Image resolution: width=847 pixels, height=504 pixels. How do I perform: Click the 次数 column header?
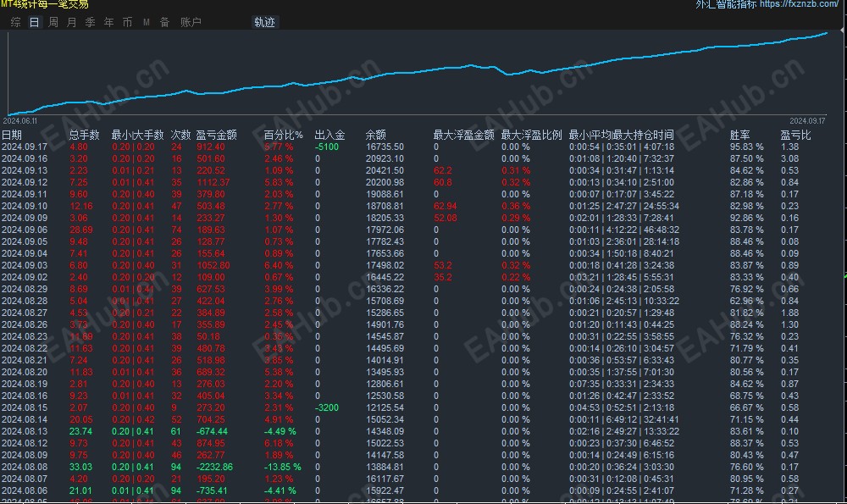point(180,135)
